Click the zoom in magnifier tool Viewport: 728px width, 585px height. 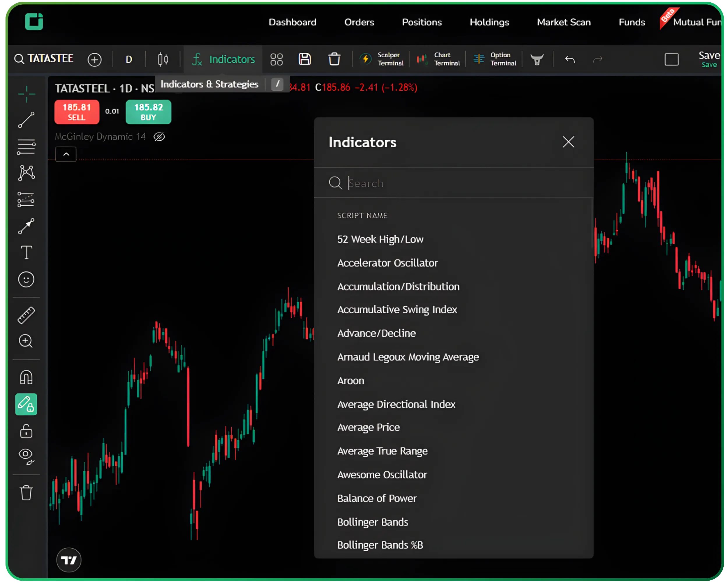point(26,341)
